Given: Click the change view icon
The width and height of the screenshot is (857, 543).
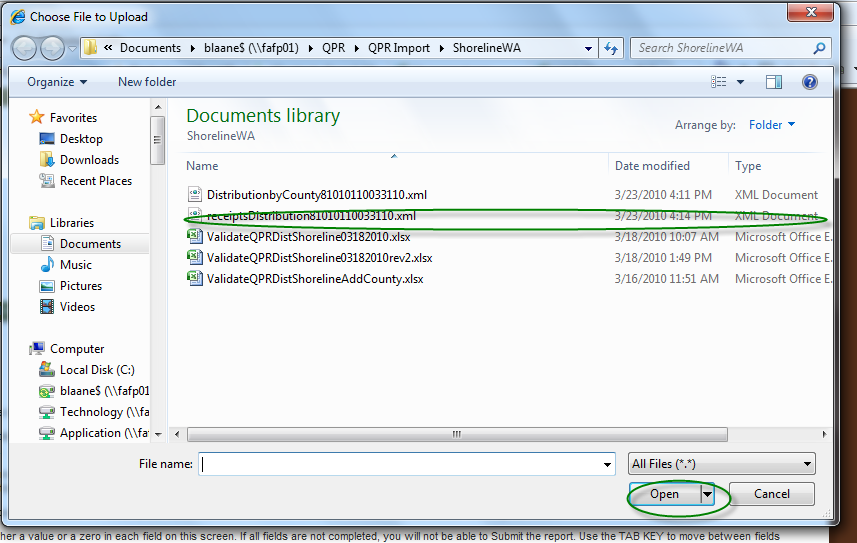Looking at the screenshot, I should pyautogui.click(x=720, y=82).
